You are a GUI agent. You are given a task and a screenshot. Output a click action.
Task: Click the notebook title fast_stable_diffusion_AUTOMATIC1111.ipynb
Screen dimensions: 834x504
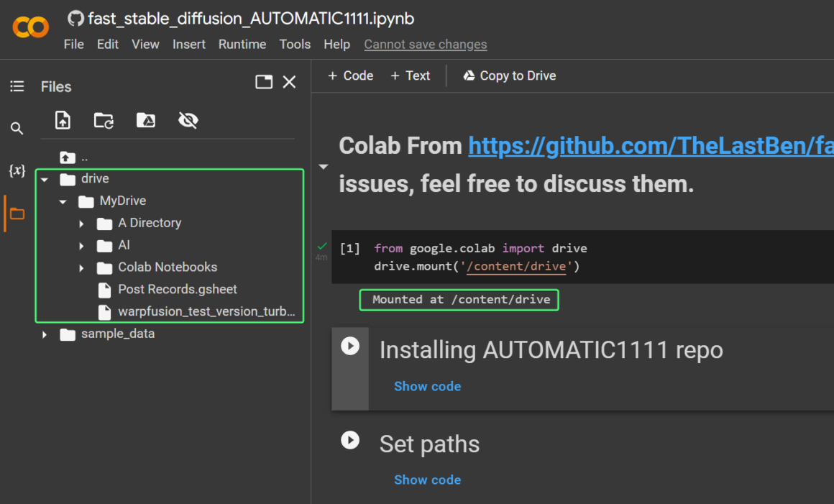pyautogui.click(x=251, y=19)
